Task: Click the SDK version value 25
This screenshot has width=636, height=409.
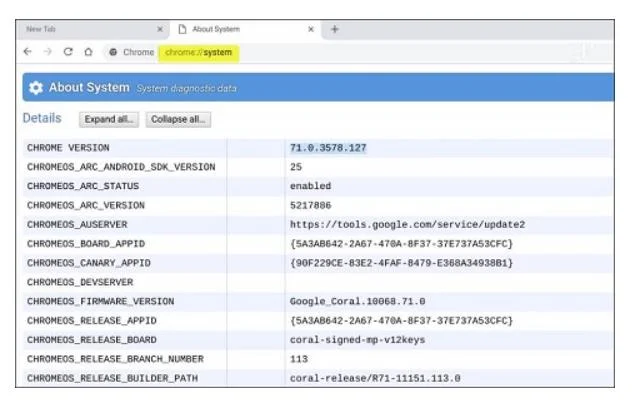Action: click(x=296, y=167)
